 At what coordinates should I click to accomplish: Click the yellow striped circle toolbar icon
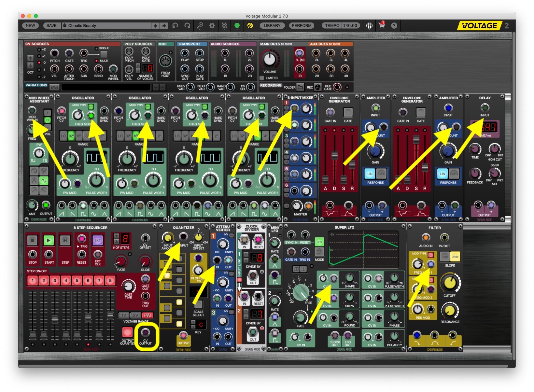250,25
